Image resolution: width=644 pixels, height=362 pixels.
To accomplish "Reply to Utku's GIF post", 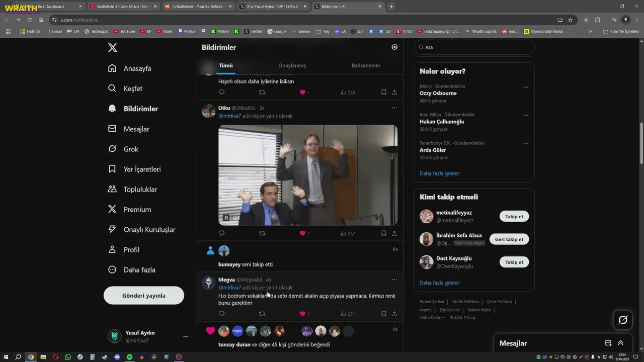I will (221, 233).
